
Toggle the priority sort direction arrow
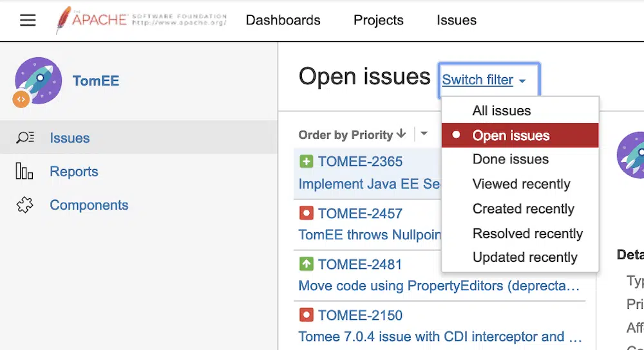coord(401,134)
